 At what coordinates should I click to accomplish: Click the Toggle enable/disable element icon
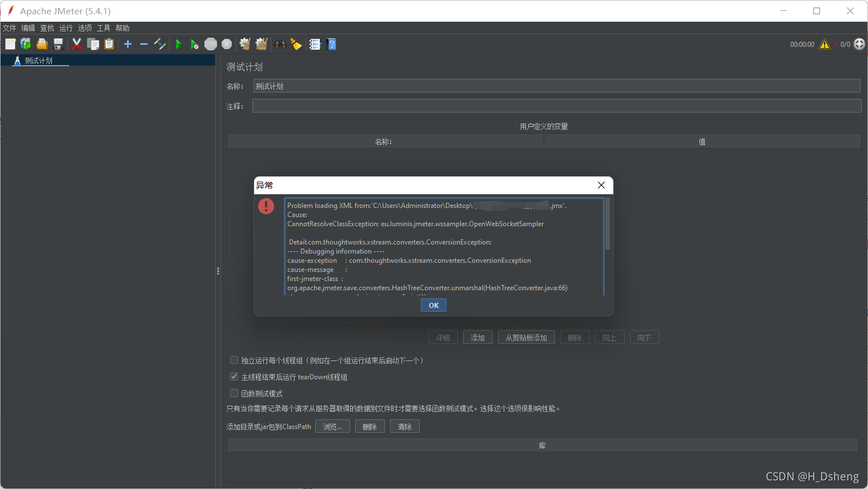click(x=160, y=44)
